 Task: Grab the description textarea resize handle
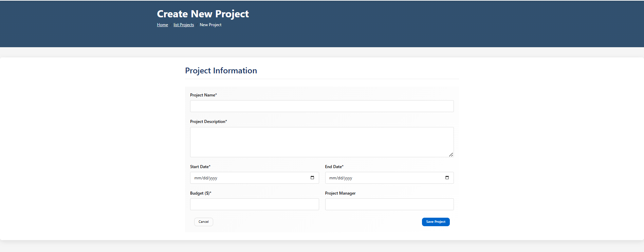click(x=451, y=155)
